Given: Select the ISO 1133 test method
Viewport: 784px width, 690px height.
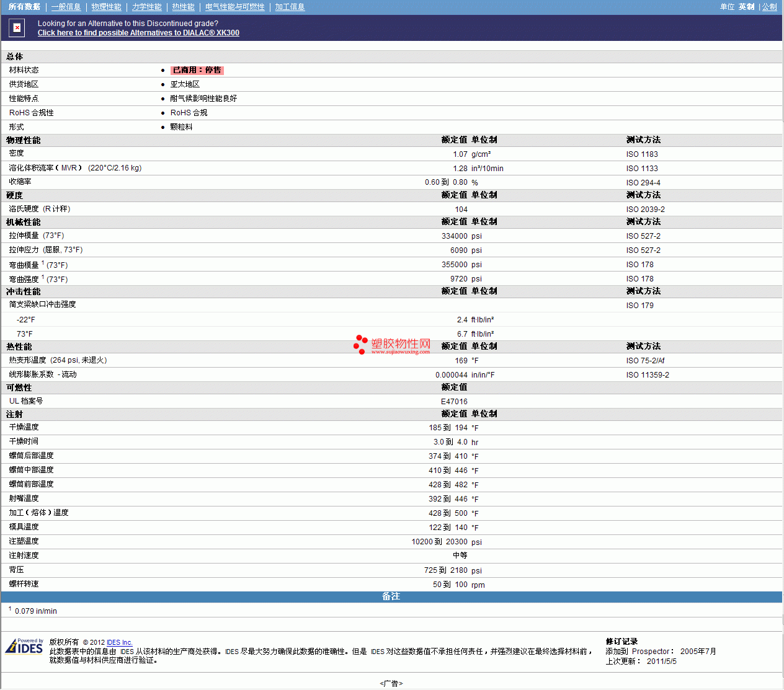Looking at the screenshot, I should coord(642,169).
